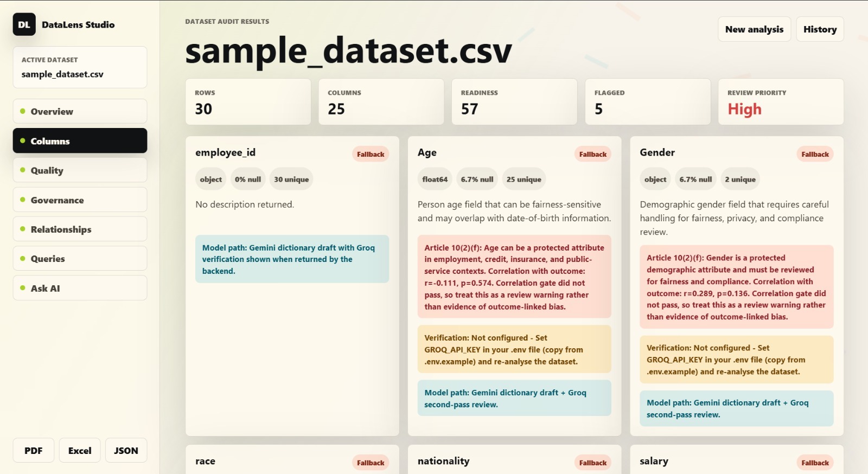This screenshot has height=474, width=868.
Task: Open the Queries section
Action: pos(80,259)
